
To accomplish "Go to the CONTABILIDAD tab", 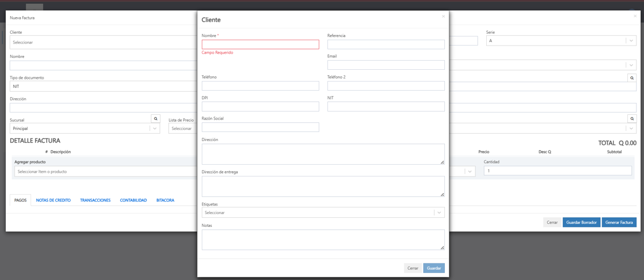I will [x=133, y=200].
